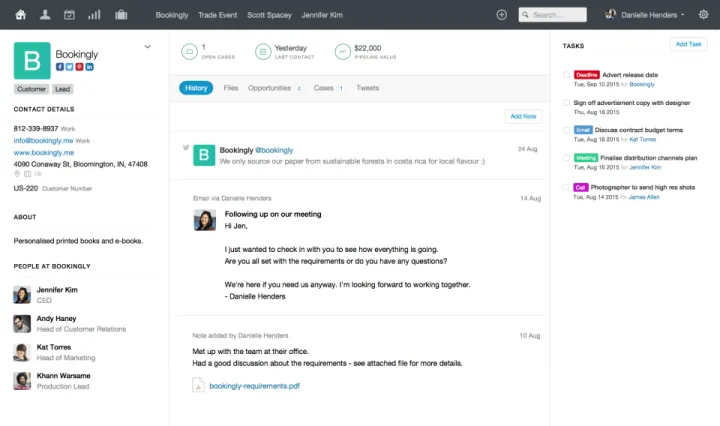Check the Advert release date task

pos(566,74)
